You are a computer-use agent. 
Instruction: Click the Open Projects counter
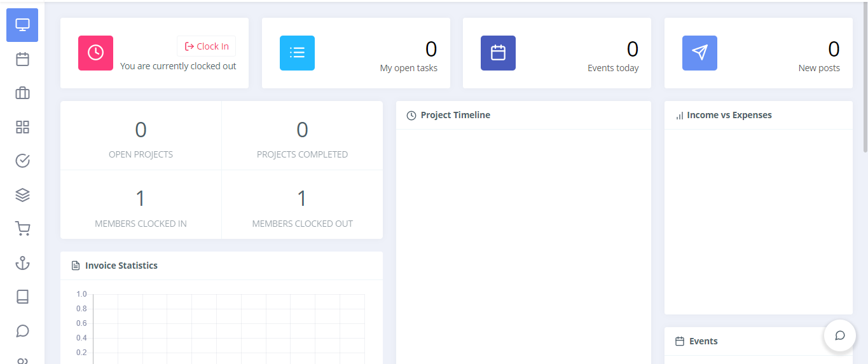pos(141,136)
